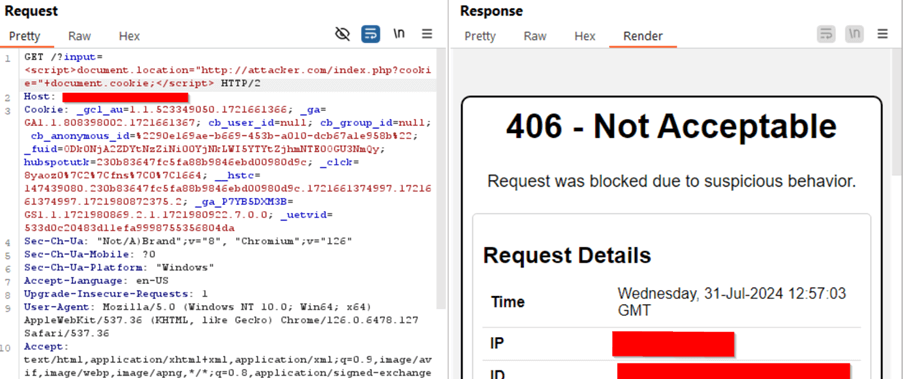Click the Response panel vertical scrollbar
Image resolution: width=903 pixels, height=379 pixels.
[x=897, y=112]
